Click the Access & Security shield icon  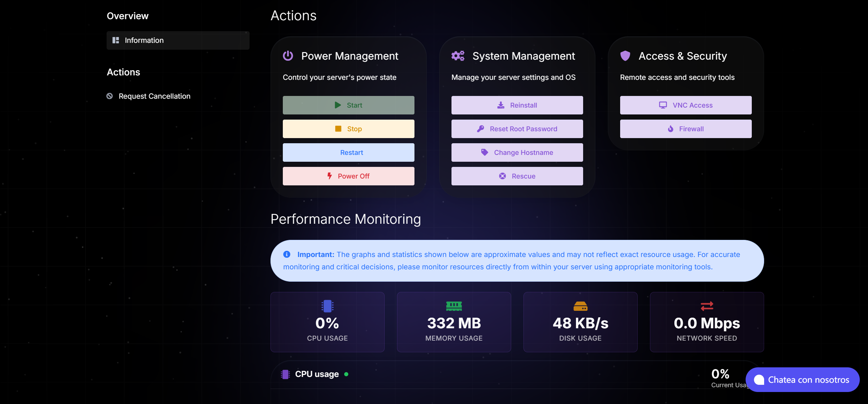625,56
